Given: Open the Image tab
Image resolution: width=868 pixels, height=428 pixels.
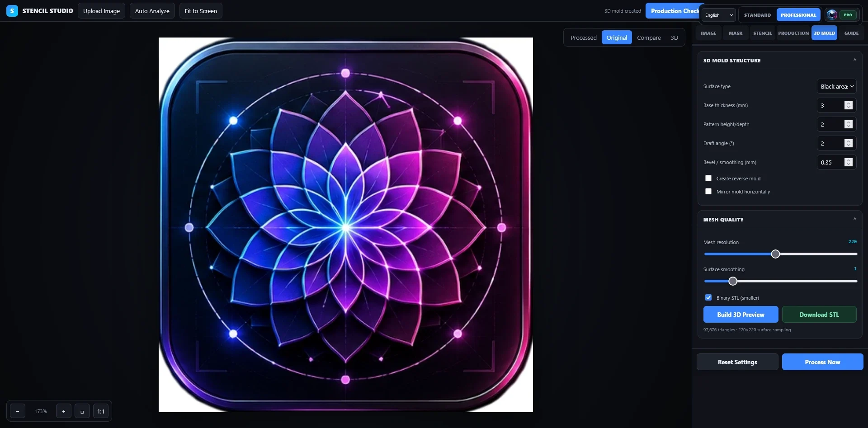Looking at the screenshot, I should [708, 33].
